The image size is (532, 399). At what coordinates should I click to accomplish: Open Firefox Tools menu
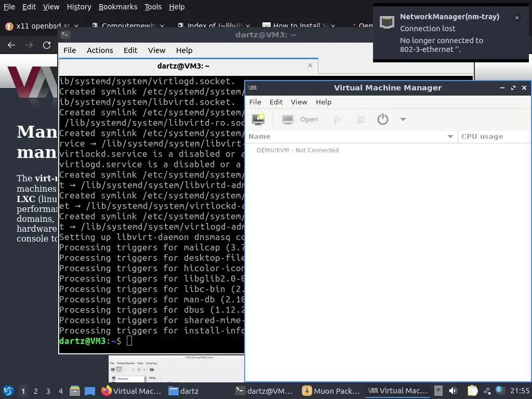click(x=153, y=7)
